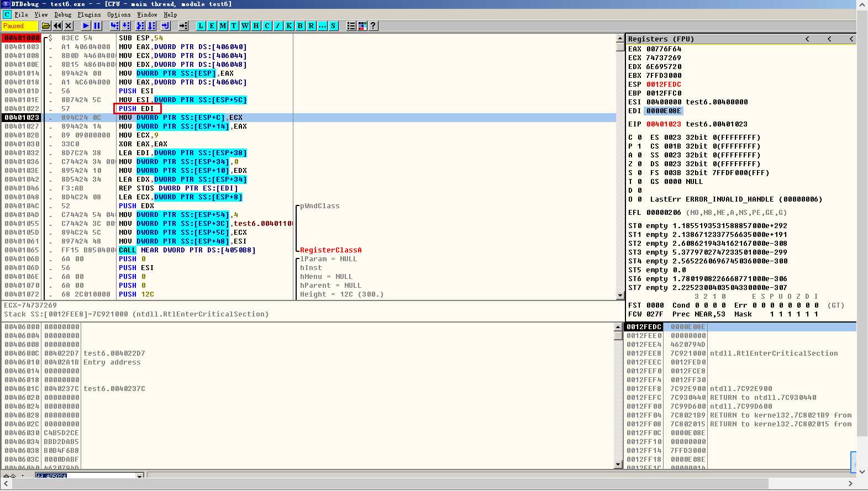Open Handles window with H button
868x491 pixels.
pos(256,25)
